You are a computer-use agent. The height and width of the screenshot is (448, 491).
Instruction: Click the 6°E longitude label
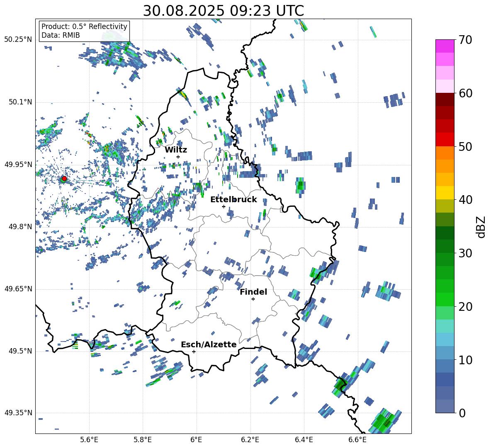196,440
